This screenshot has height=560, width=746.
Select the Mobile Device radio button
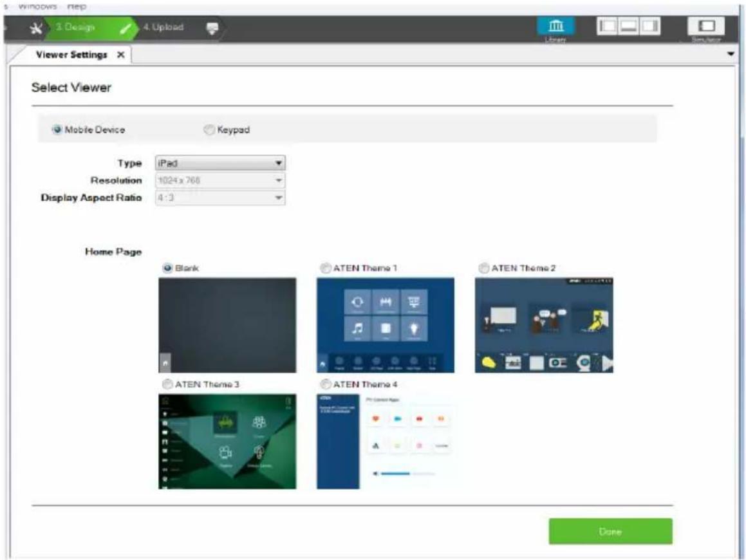pyautogui.click(x=57, y=129)
